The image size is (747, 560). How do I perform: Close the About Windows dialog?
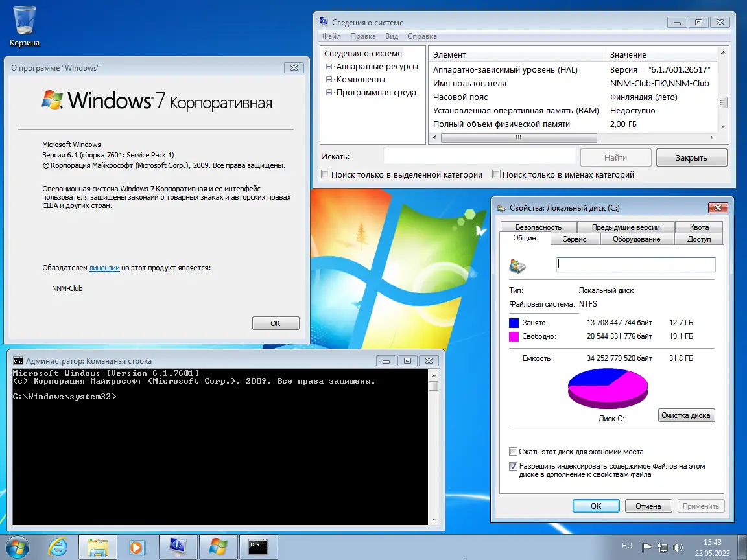click(x=294, y=67)
